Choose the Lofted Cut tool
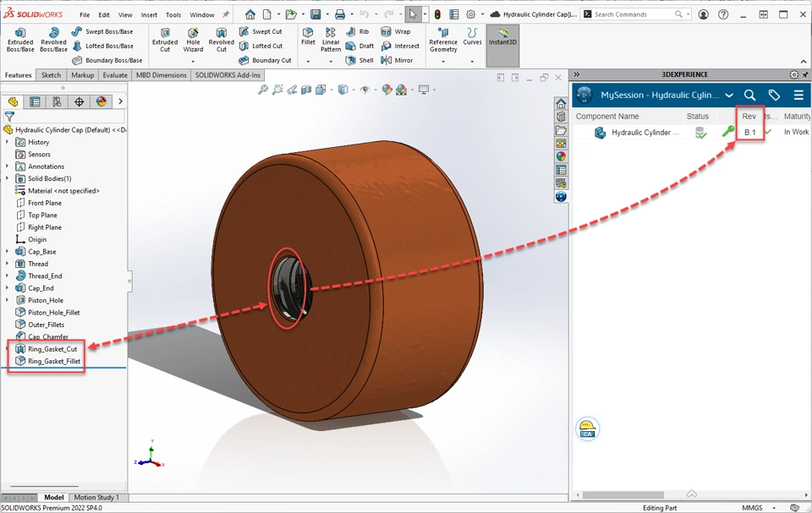The width and height of the screenshot is (812, 513). click(261, 46)
